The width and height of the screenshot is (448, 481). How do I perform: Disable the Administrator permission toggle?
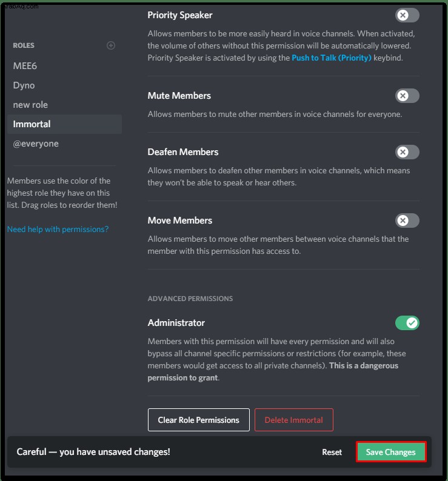tap(407, 323)
